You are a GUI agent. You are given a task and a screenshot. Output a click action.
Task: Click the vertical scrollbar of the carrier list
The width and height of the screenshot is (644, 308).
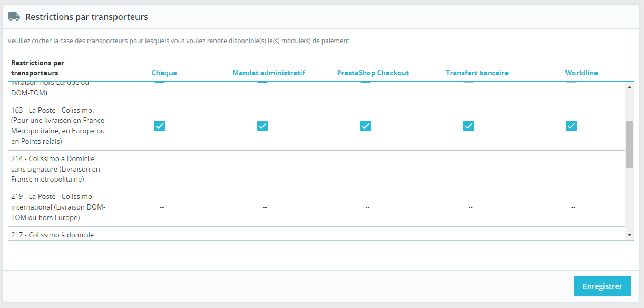[628, 137]
